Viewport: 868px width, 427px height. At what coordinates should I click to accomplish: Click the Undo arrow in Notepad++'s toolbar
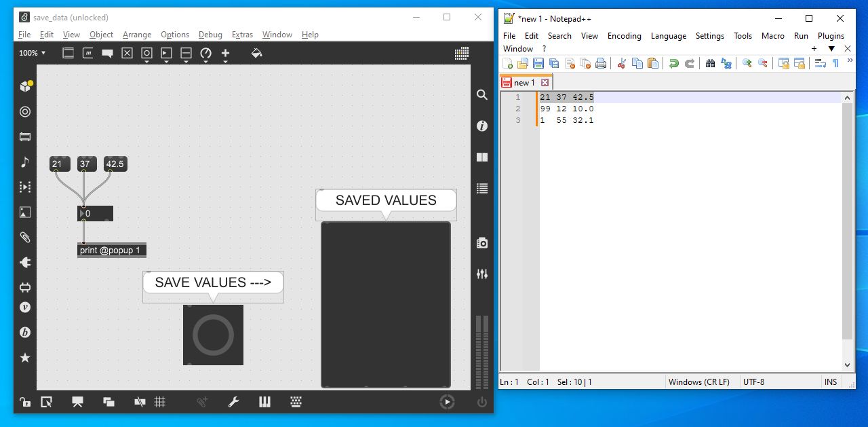673,63
